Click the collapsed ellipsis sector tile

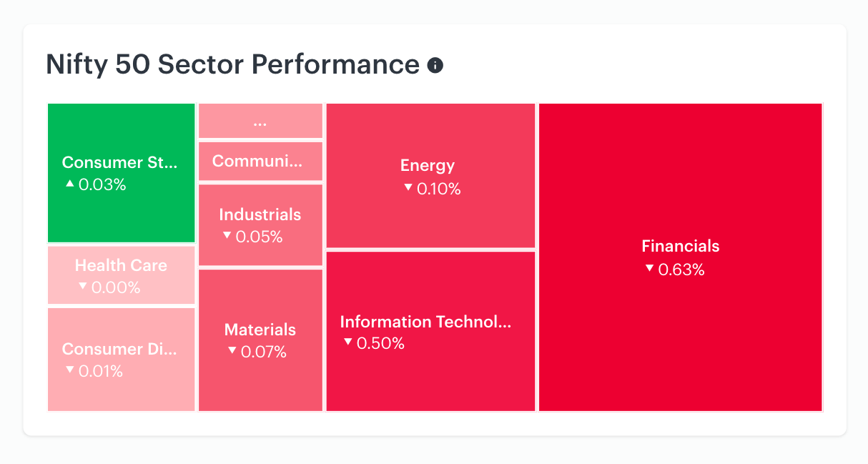tap(260, 121)
